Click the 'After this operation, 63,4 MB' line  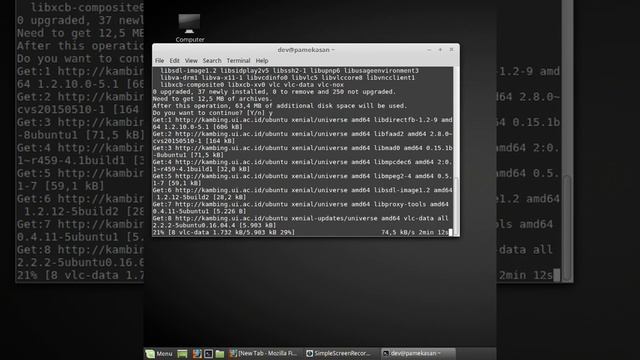coord(280,106)
